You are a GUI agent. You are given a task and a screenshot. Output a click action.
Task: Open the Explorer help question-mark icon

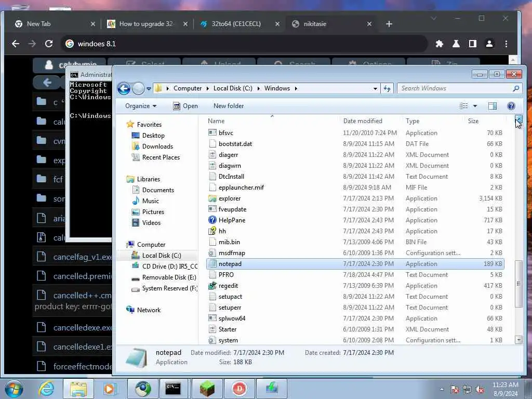point(511,106)
